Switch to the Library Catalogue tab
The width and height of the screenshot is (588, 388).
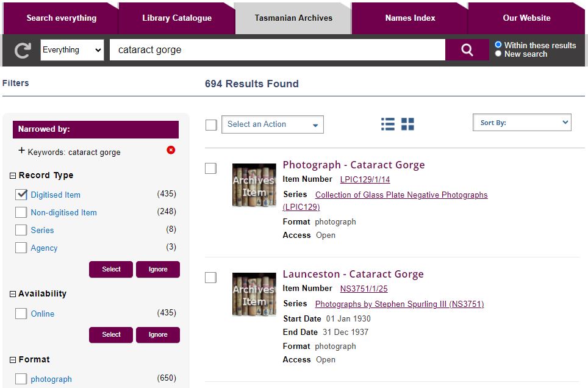(x=177, y=18)
